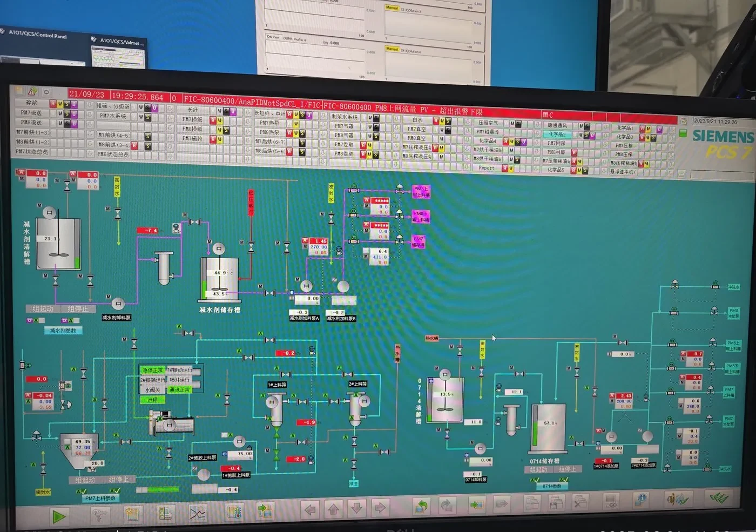Viewport: 756px width, 532px height.
Task: Open the highlighted 化学品2 area button
Action: pos(557,134)
